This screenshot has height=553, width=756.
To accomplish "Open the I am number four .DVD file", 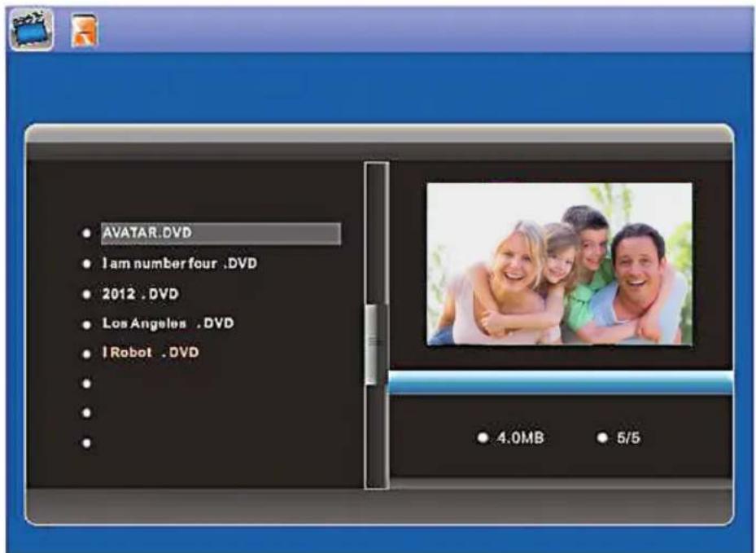I will (x=179, y=264).
